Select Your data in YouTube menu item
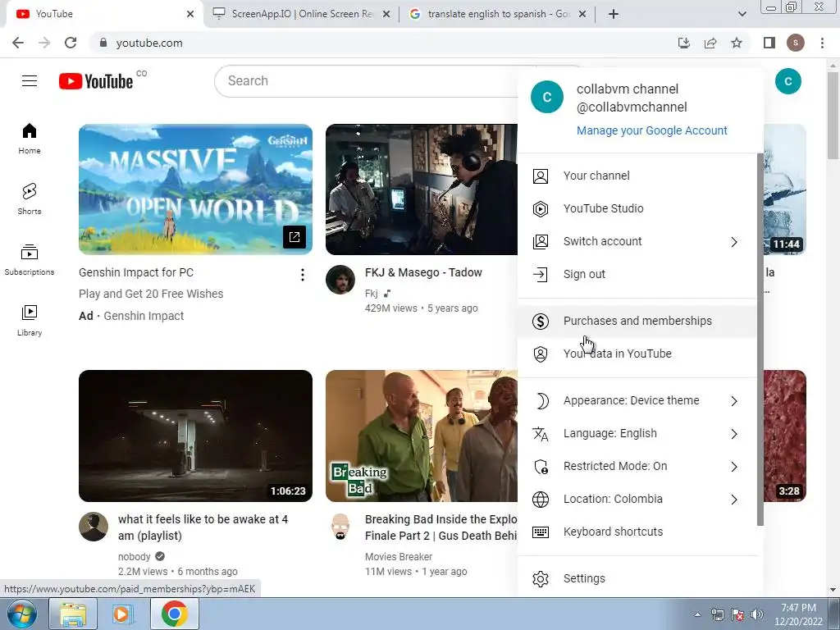Image resolution: width=840 pixels, height=630 pixels. 637,354
